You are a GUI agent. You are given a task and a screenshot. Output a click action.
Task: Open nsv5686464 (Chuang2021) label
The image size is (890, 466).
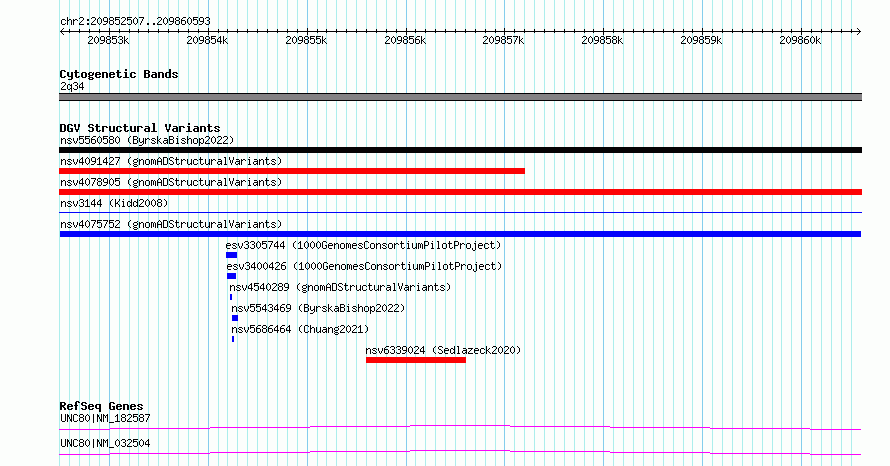click(x=300, y=329)
